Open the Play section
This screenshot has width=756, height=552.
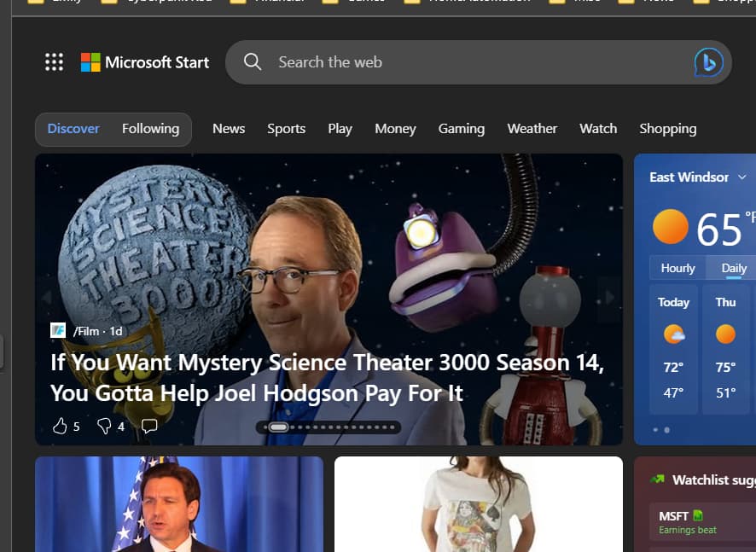click(x=340, y=129)
